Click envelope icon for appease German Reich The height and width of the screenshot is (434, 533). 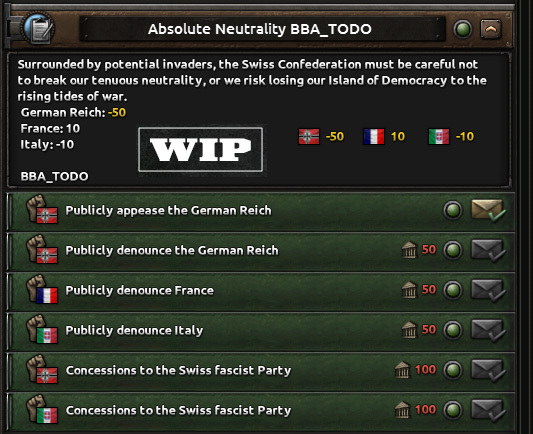pos(488,211)
